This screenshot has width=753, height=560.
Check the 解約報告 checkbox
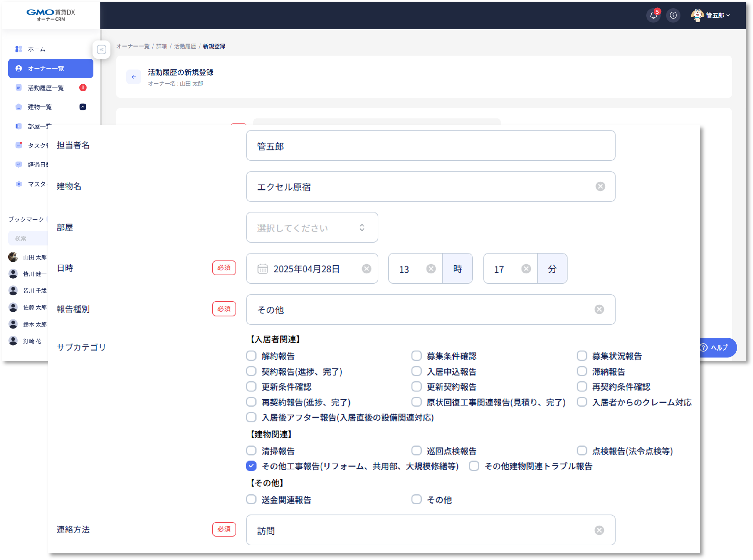(x=251, y=356)
